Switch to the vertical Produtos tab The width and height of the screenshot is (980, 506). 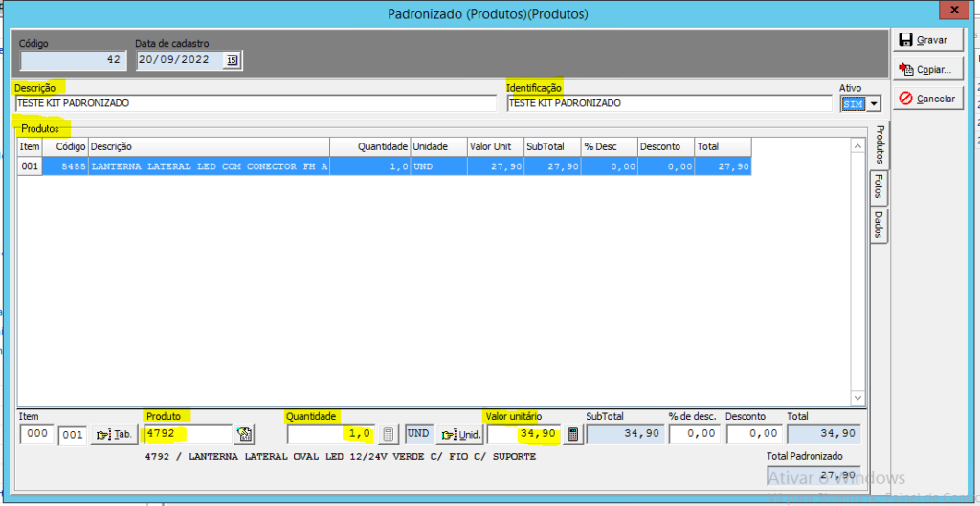tap(880, 145)
